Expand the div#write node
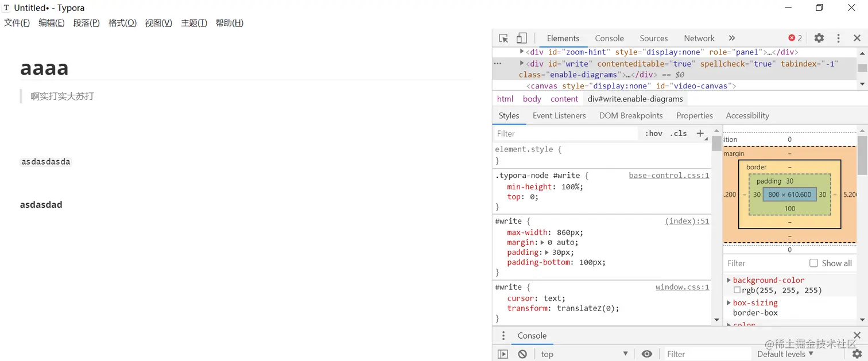868x361 pixels. [522, 63]
